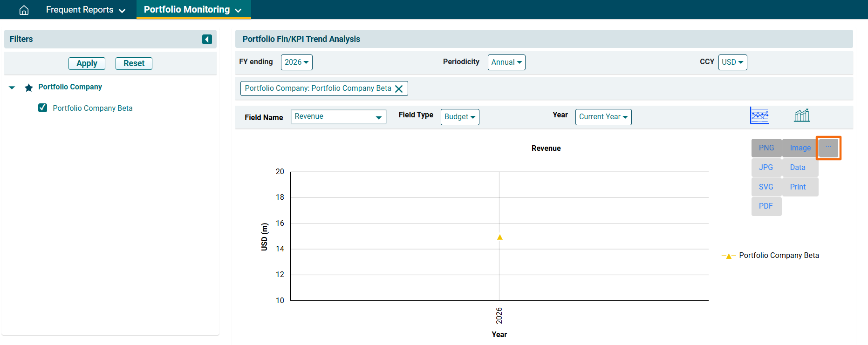Click the Apply filters button
The height and width of the screenshot is (345, 868).
coord(87,63)
